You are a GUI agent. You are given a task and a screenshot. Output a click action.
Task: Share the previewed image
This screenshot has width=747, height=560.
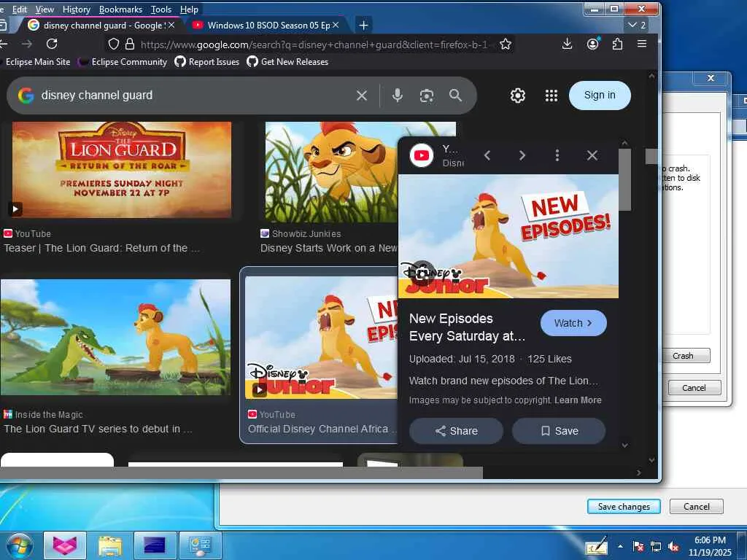coord(457,431)
